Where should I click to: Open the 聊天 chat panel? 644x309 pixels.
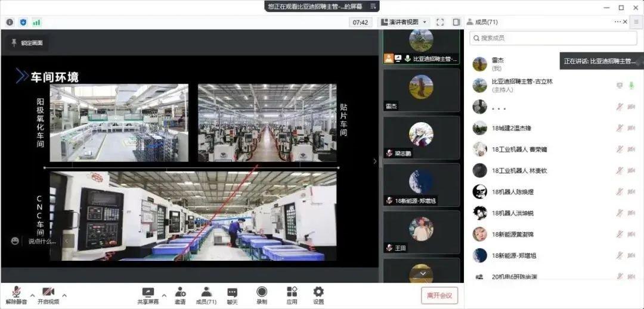233,295
